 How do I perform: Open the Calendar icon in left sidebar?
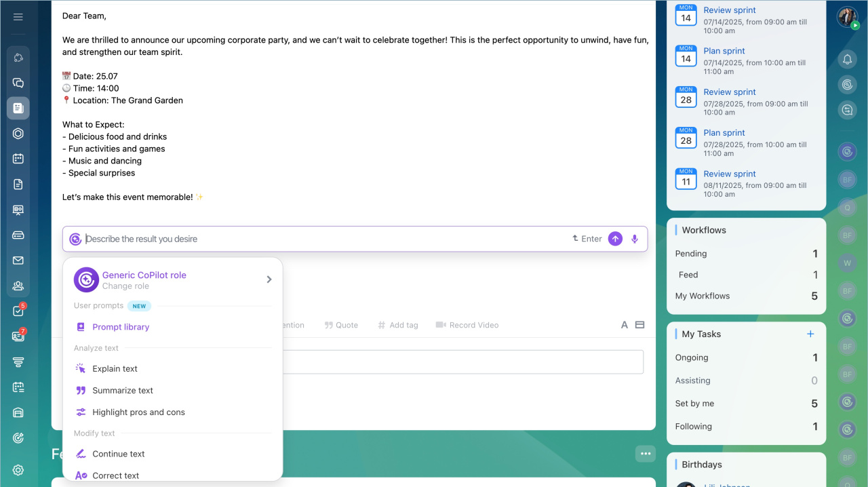(x=18, y=159)
